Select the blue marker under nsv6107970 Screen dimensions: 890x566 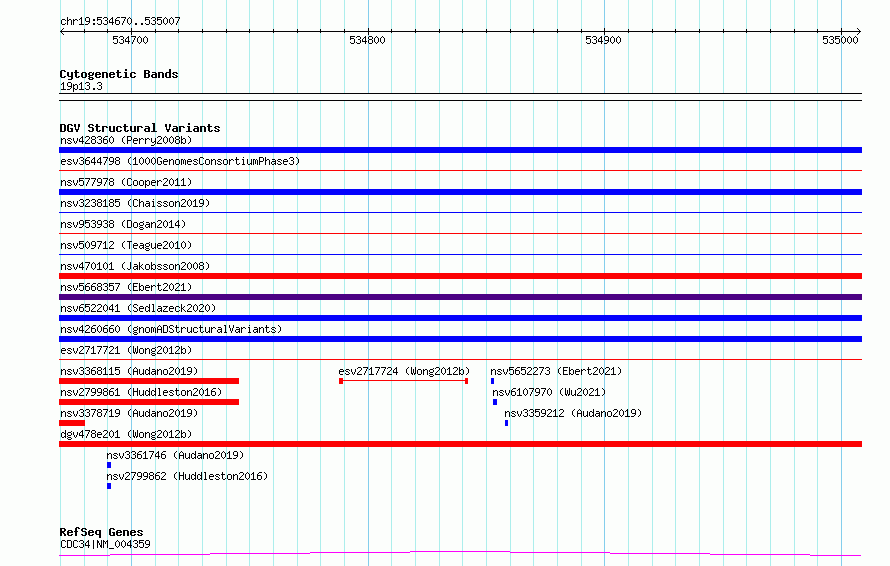[x=495, y=402]
